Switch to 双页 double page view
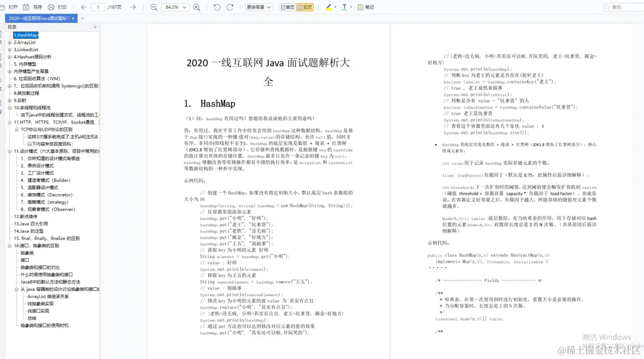This screenshot has width=644, height=359. (x=305, y=7)
